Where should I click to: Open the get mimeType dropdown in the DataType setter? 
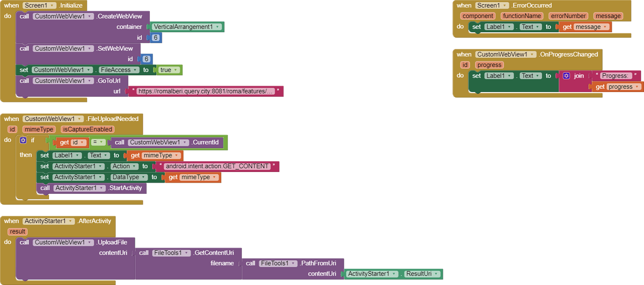pos(214,177)
